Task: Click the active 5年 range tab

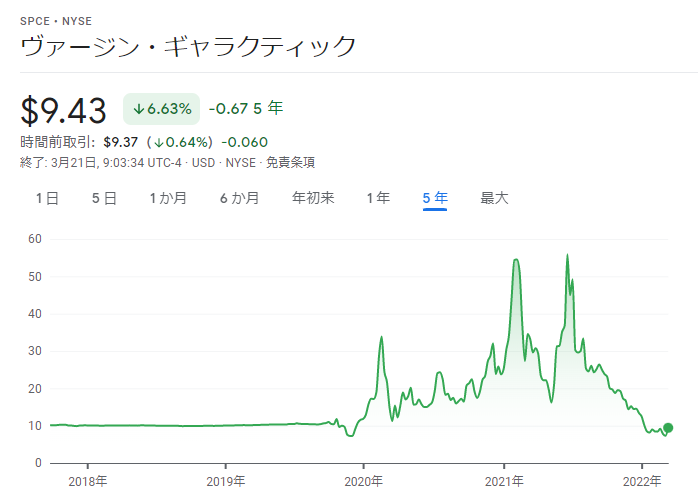Action: coord(435,198)
